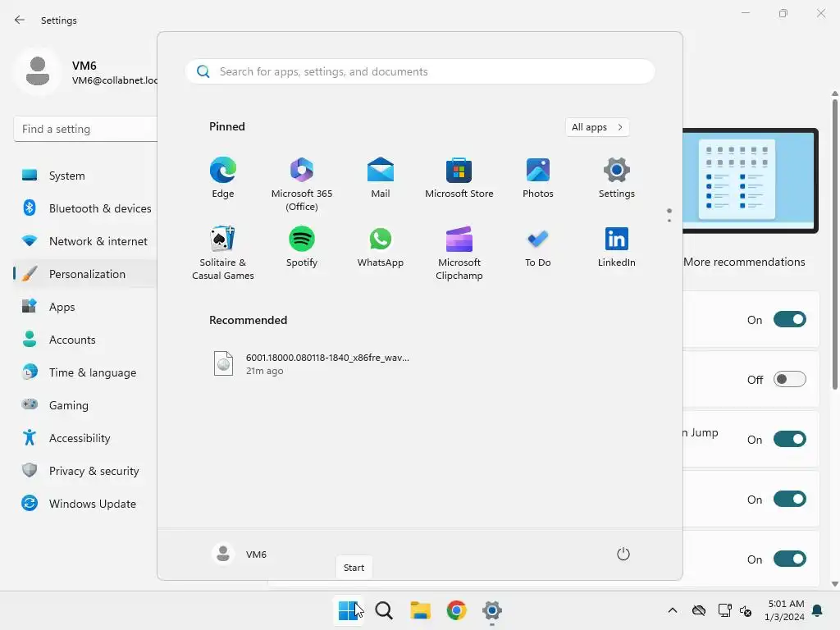Open Accounts settings category
Screen dimensions: 840x630
click(85, 340)
